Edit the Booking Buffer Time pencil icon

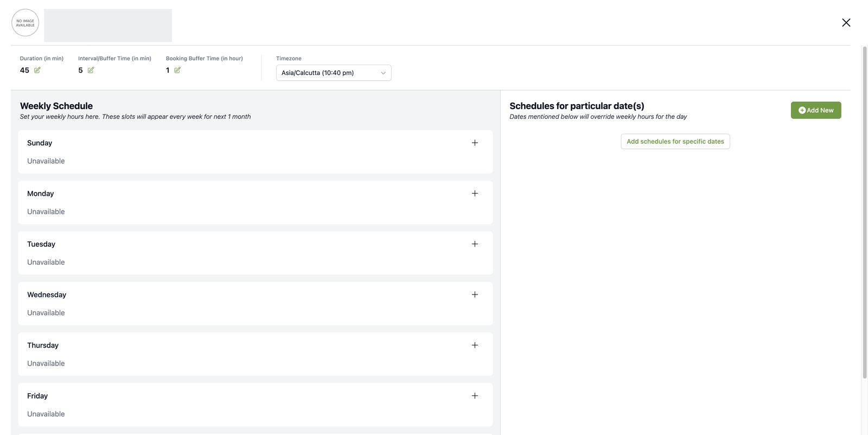[x=177, y=70]
